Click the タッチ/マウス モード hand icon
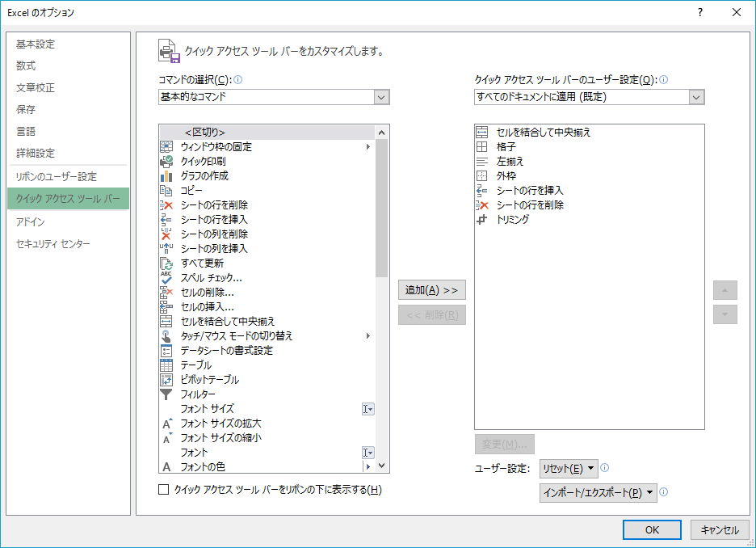This screenshot has height=548, width=756. click(166, 335)
